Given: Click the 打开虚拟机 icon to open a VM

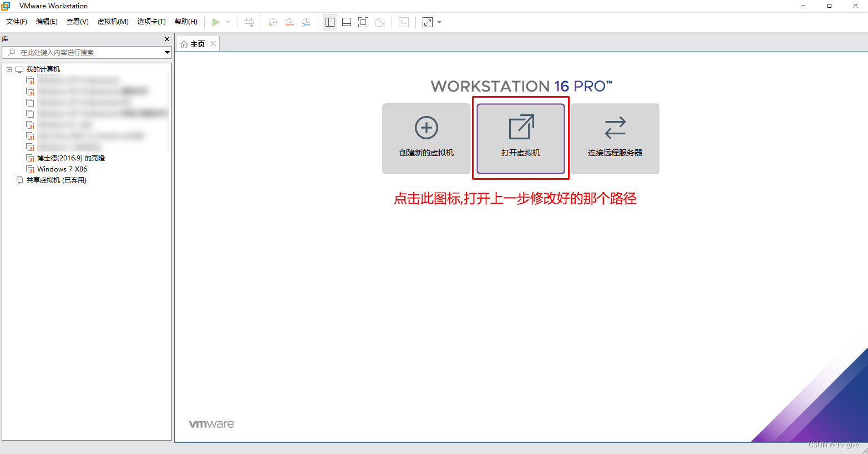Looking at the screenshot, I should point(520,138).
